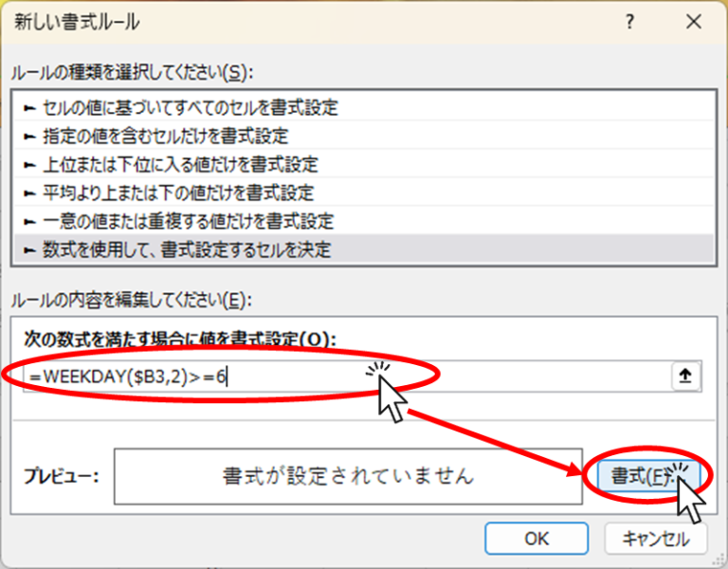Click the 書式が設定されていません preview box
Image resolution: width=728 pixels, height=569 pixels.
click(348, 477)
